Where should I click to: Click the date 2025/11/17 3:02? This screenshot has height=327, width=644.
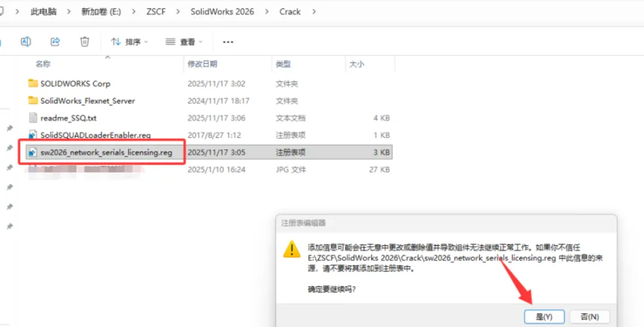[216, 84]
